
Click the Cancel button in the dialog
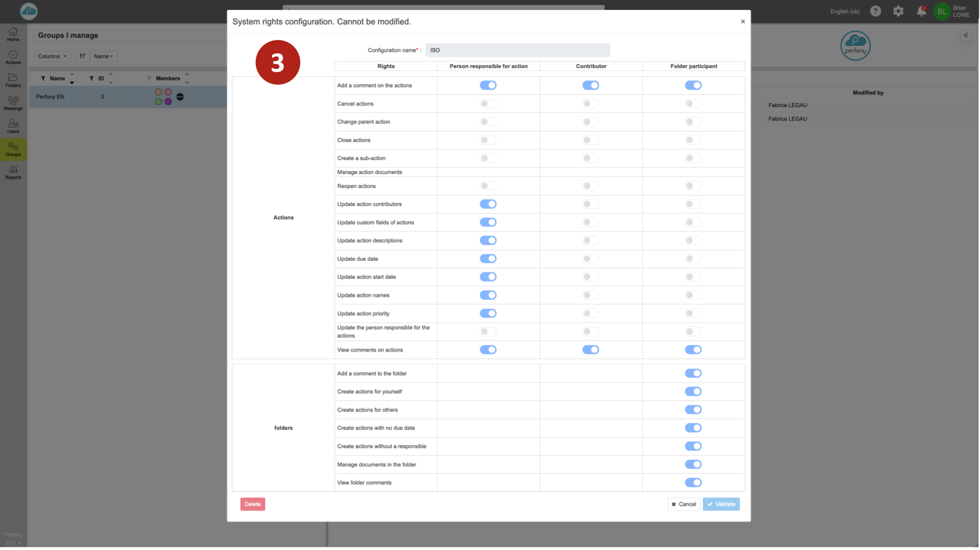point(684,504)
